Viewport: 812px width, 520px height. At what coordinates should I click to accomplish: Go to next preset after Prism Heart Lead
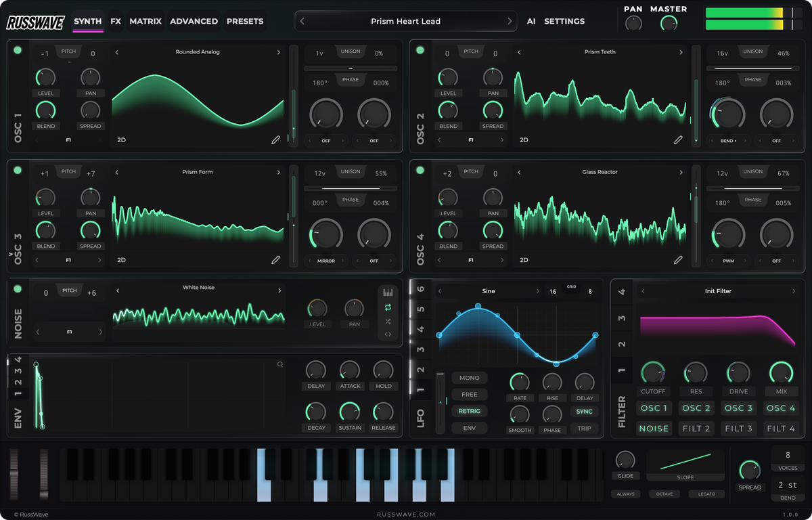(x=510, y=22)
